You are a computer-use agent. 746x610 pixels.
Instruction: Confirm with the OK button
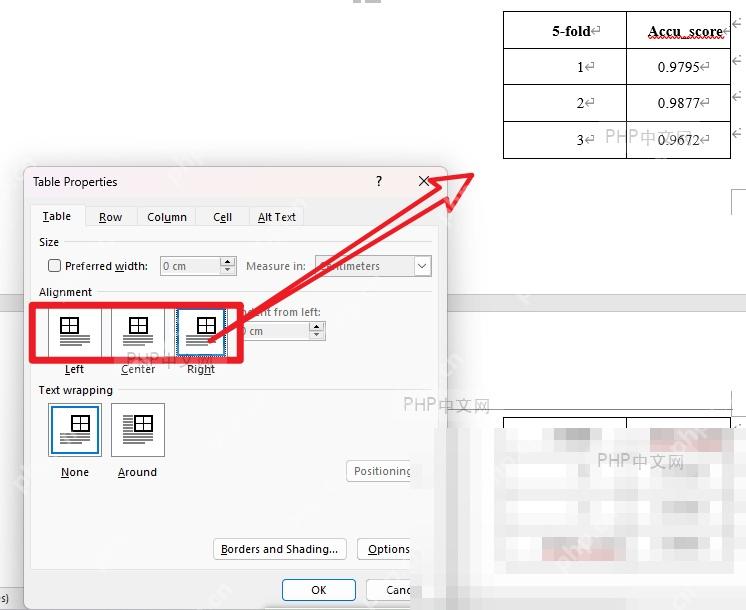(x=319, y=590)
